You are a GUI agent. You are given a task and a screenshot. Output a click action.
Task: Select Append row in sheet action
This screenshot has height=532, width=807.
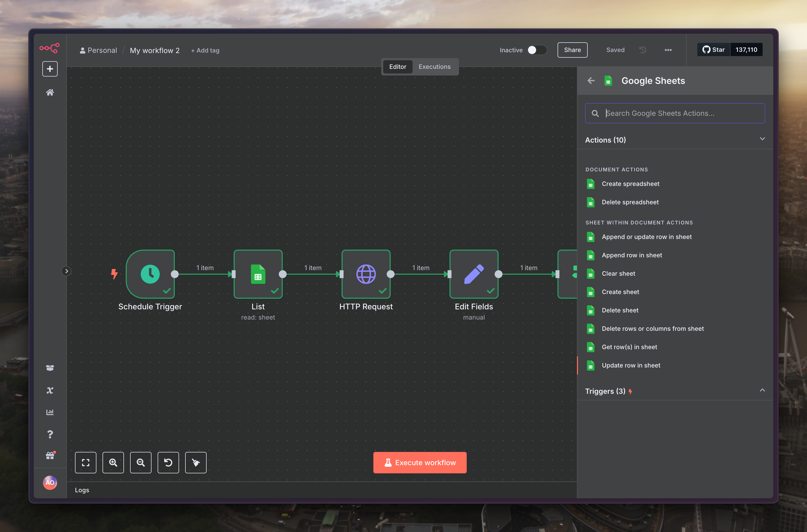pyautogui.click(x=632, y=255)
